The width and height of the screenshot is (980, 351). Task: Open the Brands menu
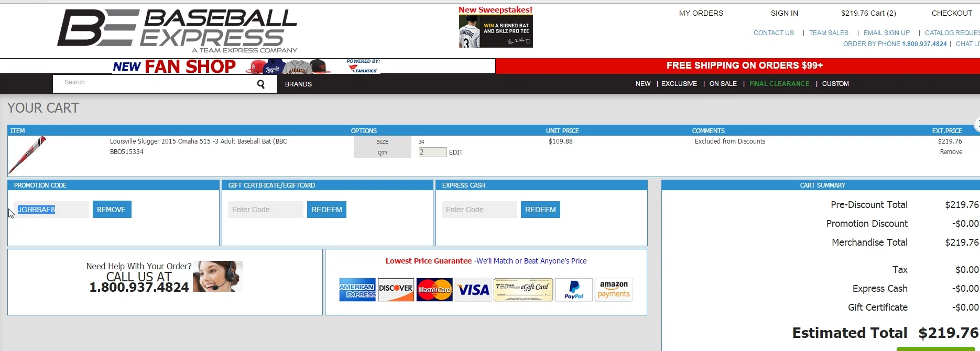(298, 84)
